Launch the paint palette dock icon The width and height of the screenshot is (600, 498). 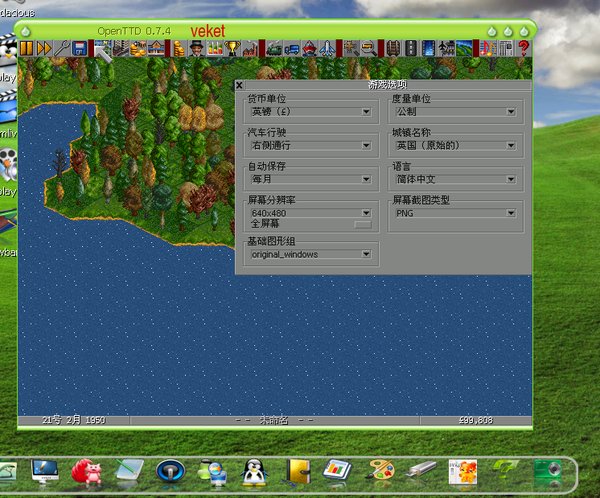(x=380, y=470)
